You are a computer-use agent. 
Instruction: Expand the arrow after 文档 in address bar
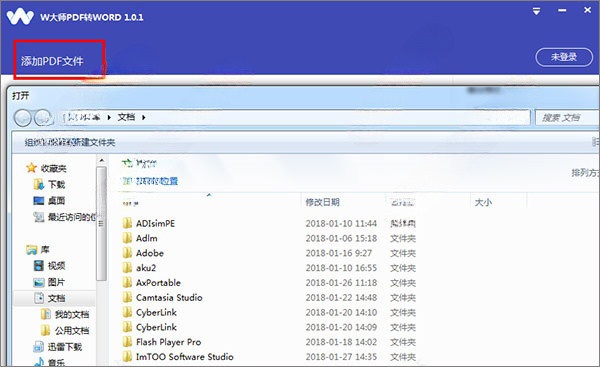pyautogui.click(x=143, y=117)
